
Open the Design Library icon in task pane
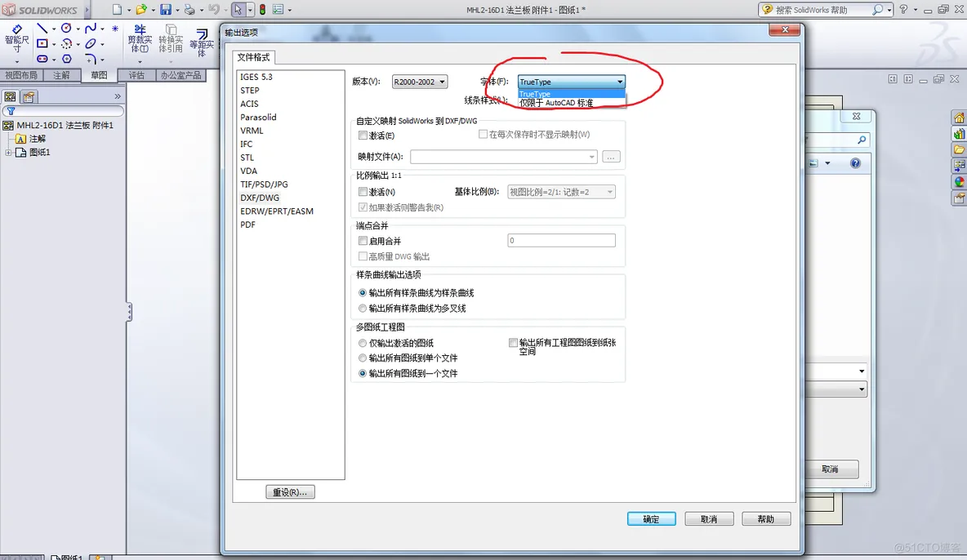point(959,133)
